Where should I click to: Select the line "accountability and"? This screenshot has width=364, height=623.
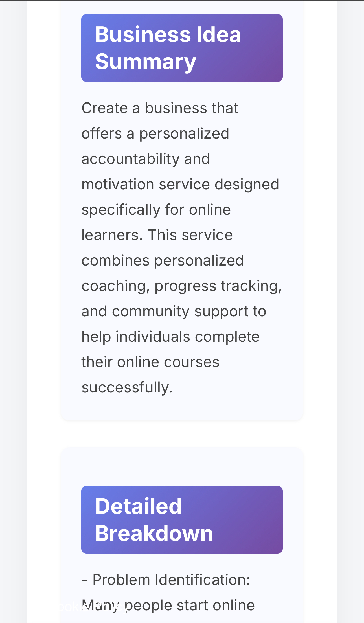click(146, 159)
